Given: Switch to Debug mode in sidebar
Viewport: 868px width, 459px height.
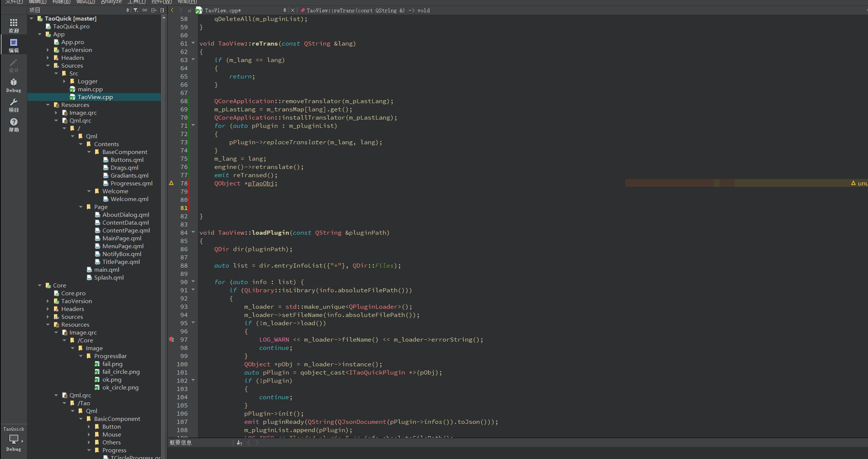Looking at the screenshot, I should [x=13, y=85].
